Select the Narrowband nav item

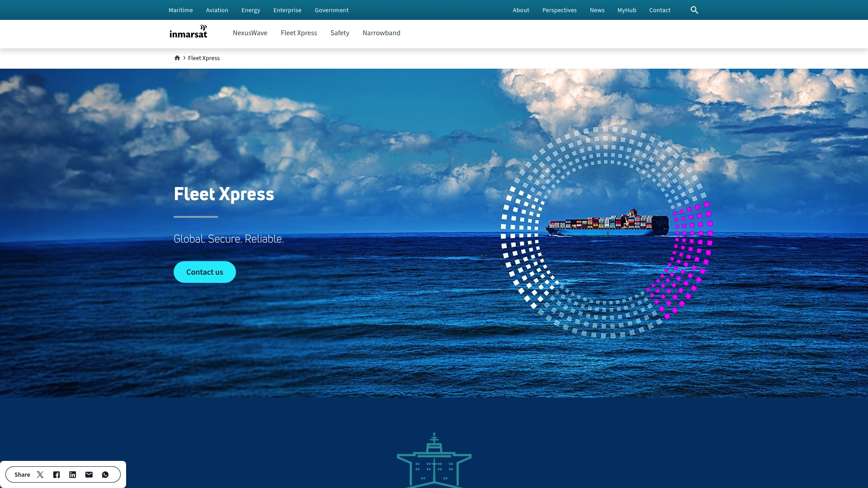click(x=382, y=33)
